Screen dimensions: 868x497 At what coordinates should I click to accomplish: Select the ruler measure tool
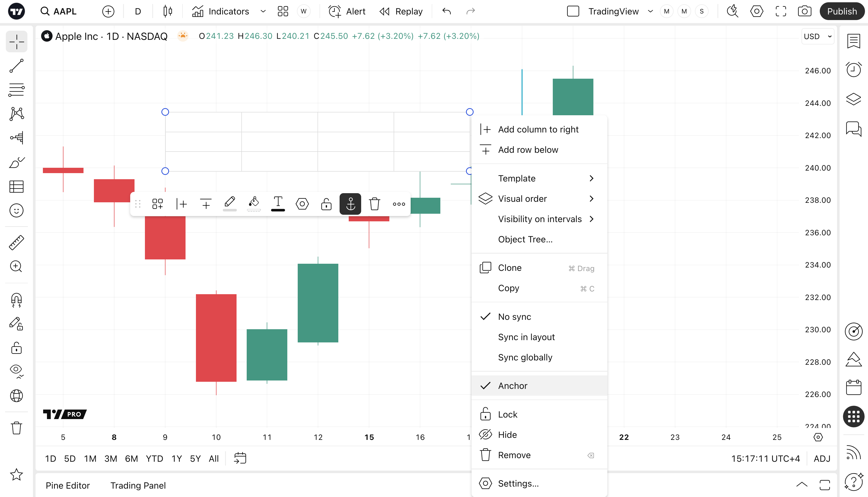pos(16,242)
